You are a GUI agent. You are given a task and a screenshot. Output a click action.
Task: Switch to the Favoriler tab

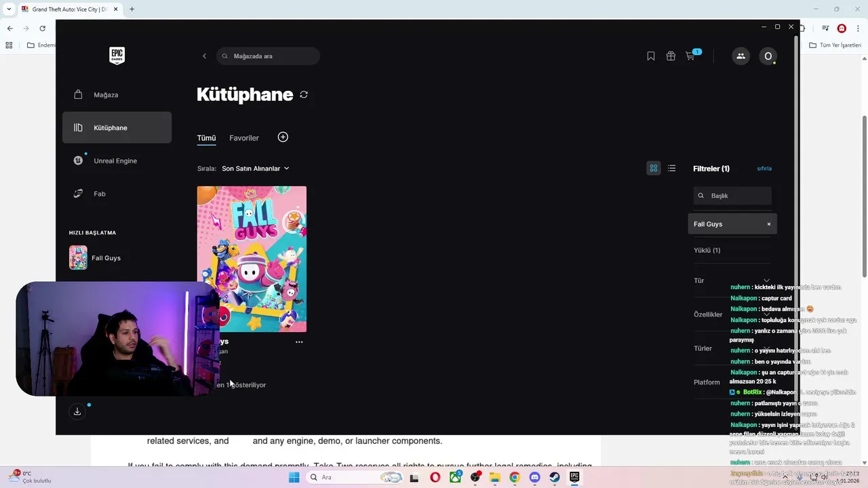[x=244, y=138]
